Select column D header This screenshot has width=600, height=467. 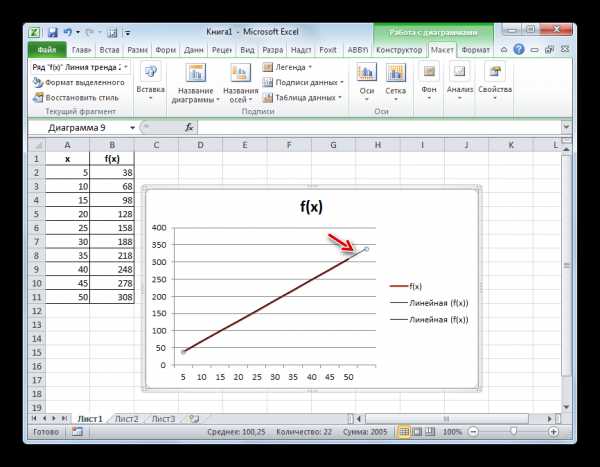(200, 145)
